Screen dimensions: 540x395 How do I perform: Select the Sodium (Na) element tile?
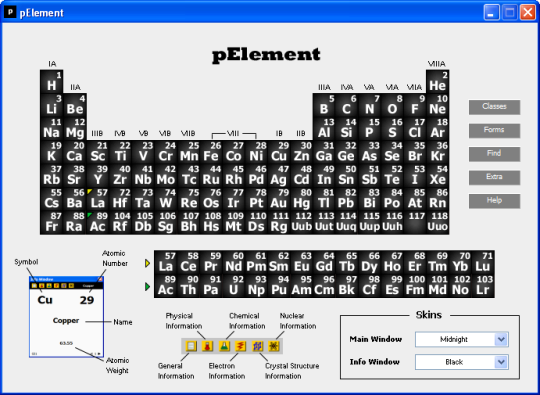(52, 128)
